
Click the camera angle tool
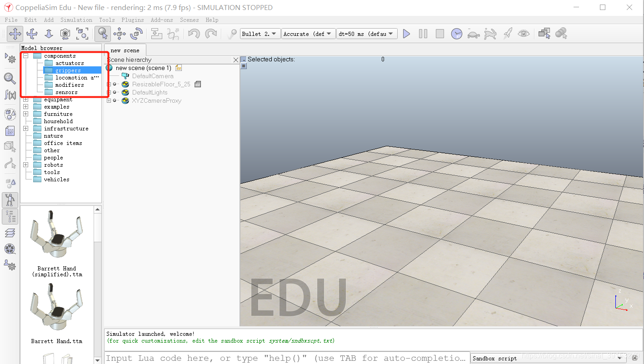(65, 34)
